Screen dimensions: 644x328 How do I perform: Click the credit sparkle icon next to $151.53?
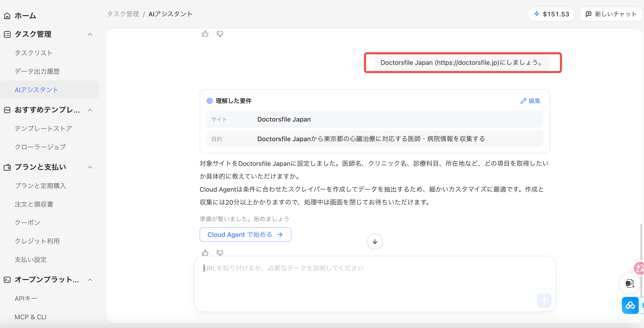pyautogui.click(x=536, y=14)
